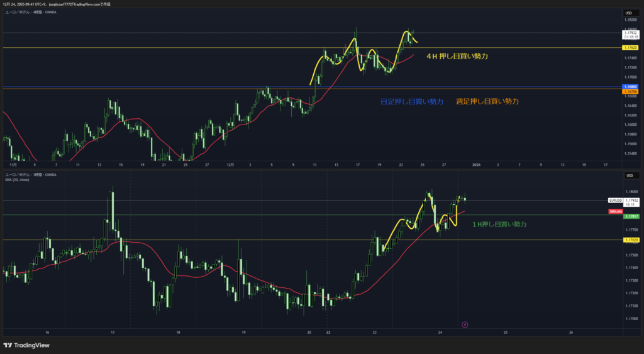644x354 pixels.
Task: Select the yellow 1.17620 price label in upper chart
Action: tap(630, 48)
